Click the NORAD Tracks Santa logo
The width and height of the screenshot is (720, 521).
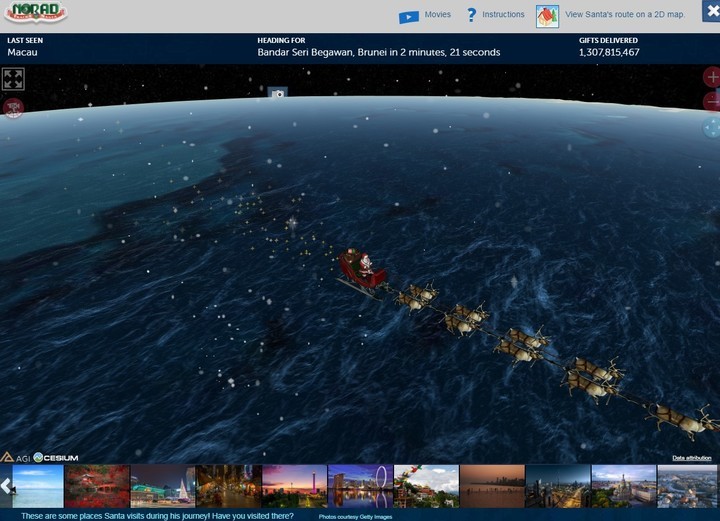pos(35,13)
